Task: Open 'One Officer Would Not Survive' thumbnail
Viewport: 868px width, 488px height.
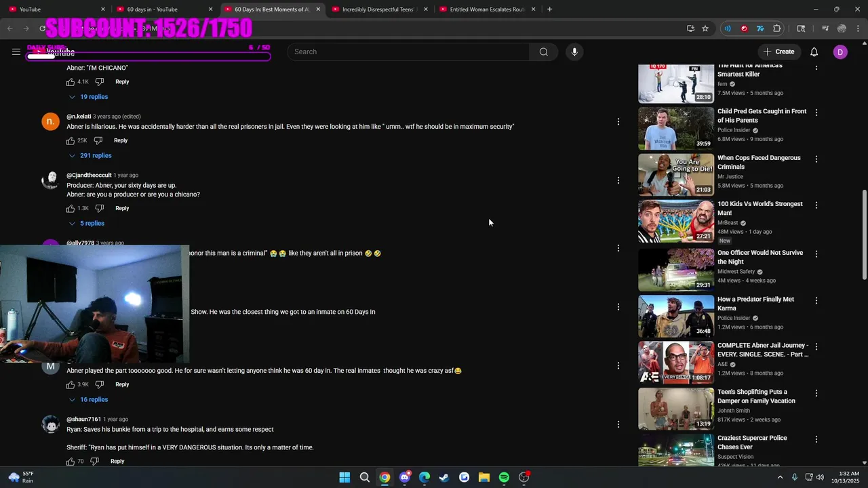Action: coord(676,269)
